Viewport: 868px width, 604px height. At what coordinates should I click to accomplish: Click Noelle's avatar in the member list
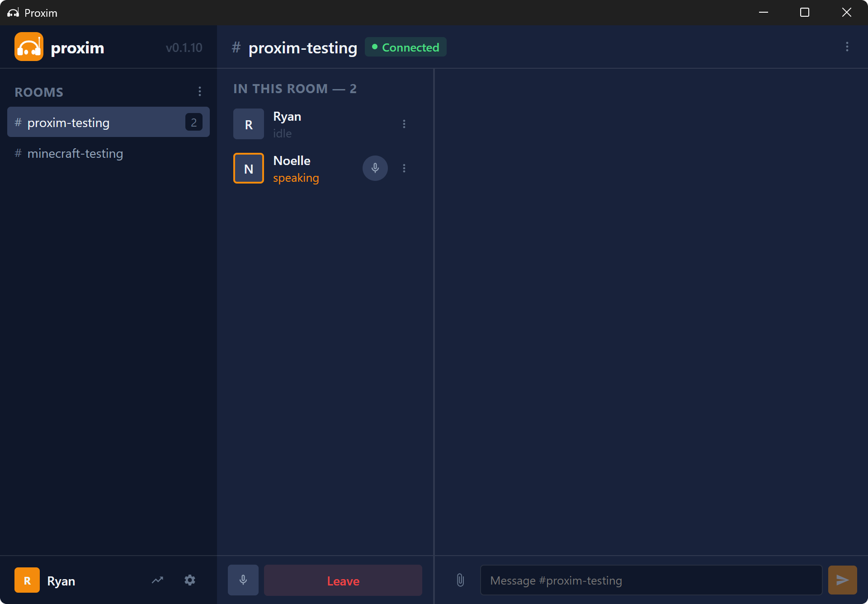(248, 168)
